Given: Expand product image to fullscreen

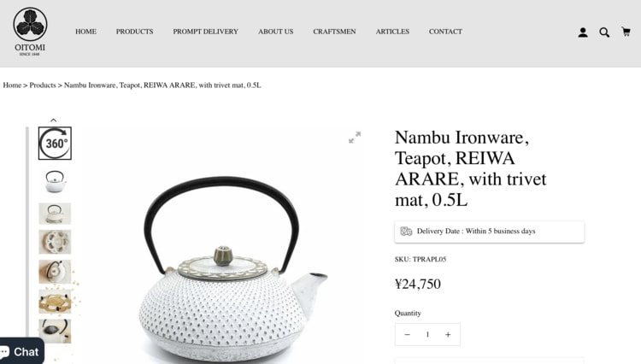Looking at the screenshot, I should [x=355, y=138].
